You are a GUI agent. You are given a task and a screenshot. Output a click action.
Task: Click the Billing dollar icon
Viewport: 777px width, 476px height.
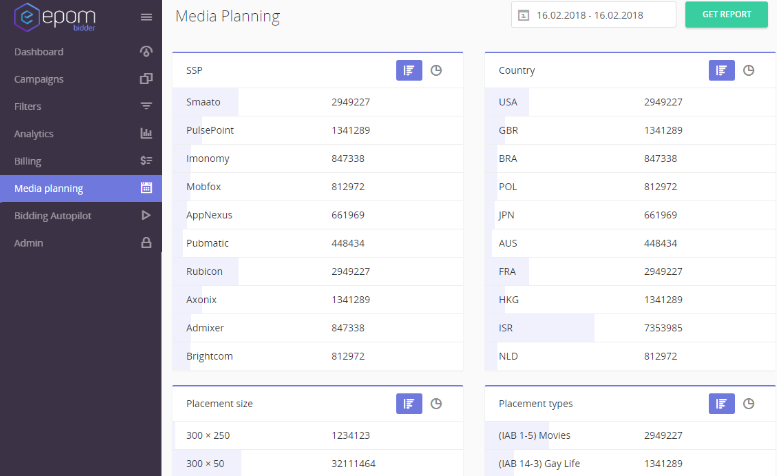pyautogui.click(x=146, y=160)
